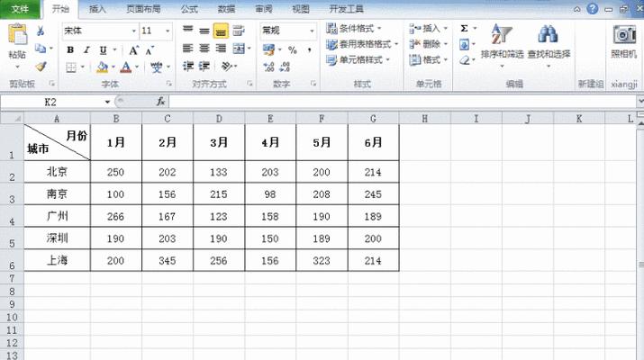Click the AutoSum sigma icon

tap(464, 28)
